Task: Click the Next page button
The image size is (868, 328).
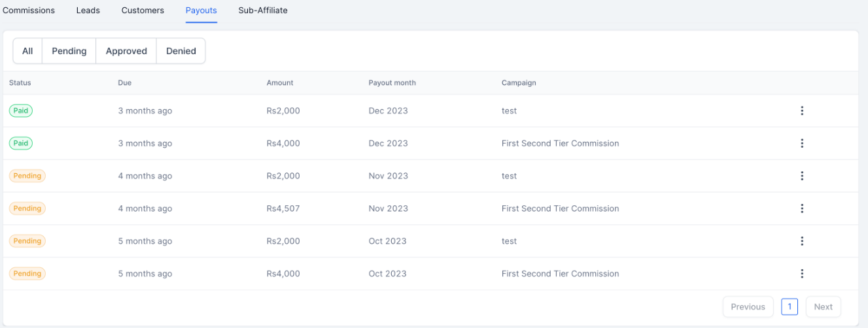Action: (x=823, y=306)
